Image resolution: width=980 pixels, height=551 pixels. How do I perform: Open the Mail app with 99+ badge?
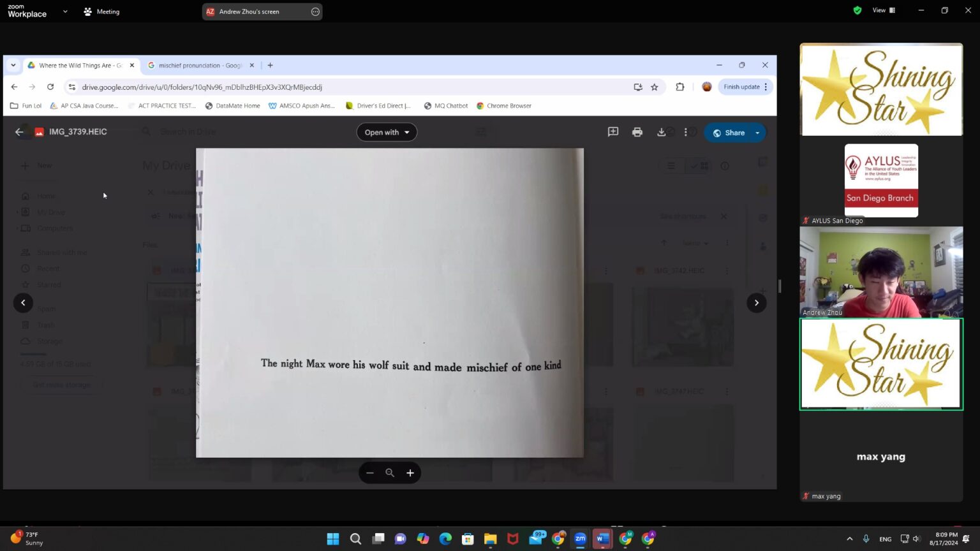[537, 539]
